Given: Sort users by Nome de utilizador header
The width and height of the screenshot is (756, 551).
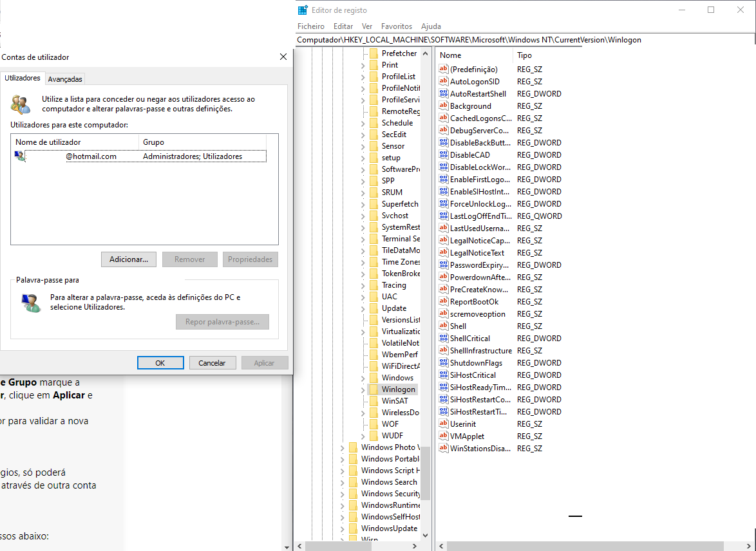Looking at the screenshot, I should 75,142.
